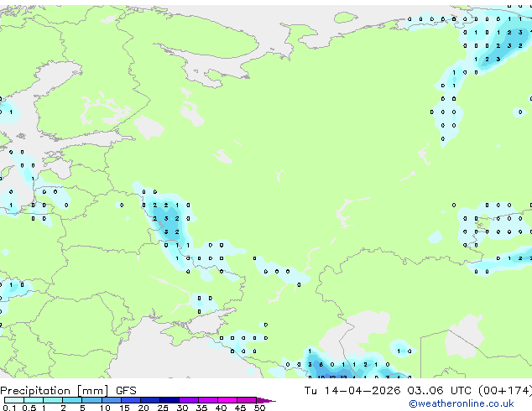Screen dimensions: 532x411
Task: Click the 25–30 mm dark blue swatch
Action: pos(170,400)
